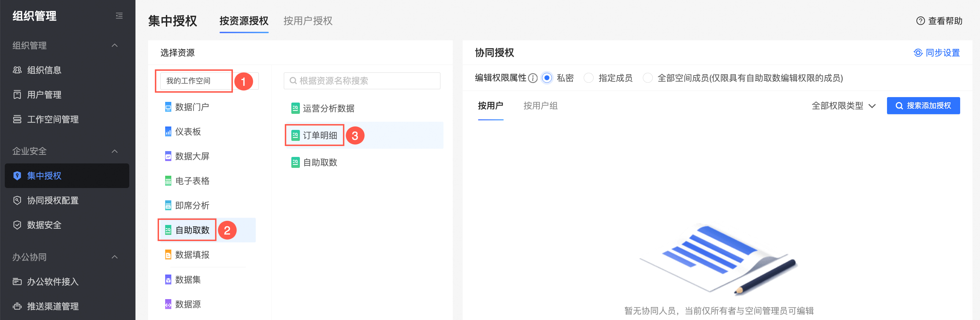Click the 数据集 cube icon
The height and width of the screenshot is (320, 980).
point(168,280)
